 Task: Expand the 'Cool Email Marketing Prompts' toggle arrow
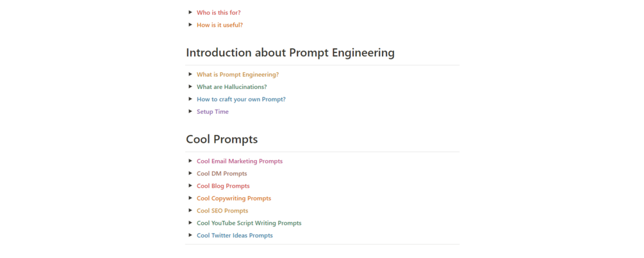pyautogui.click(x=190, y=161)
